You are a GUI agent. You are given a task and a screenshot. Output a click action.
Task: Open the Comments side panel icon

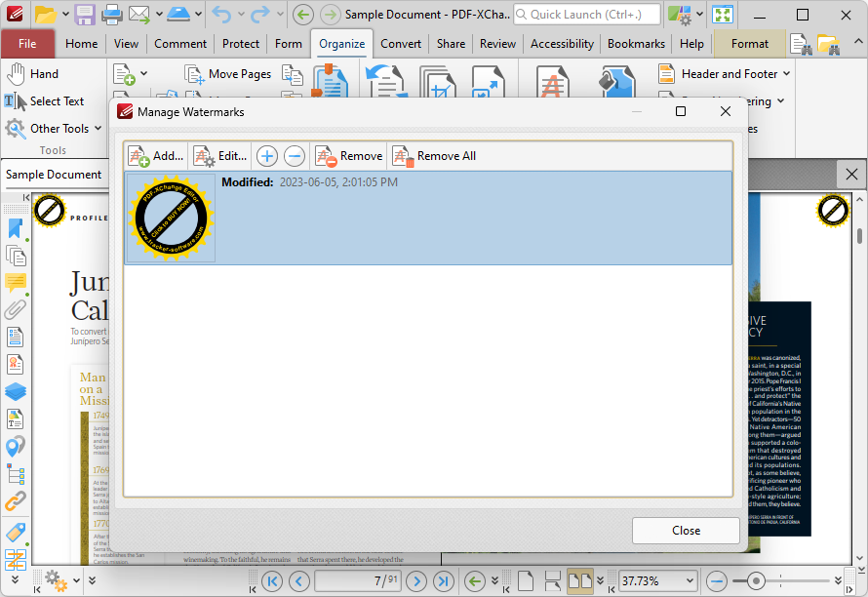[x=16, y=283]
